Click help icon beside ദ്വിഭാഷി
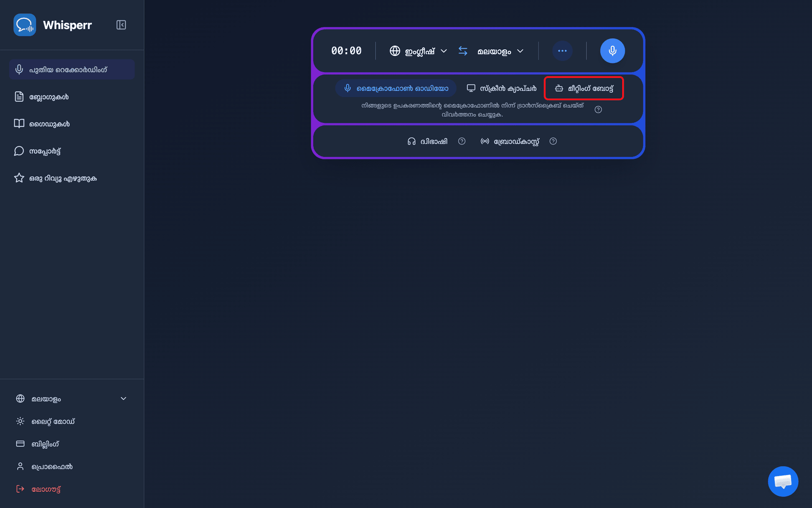This screenshot has height=508, width=812. [462, 141]
